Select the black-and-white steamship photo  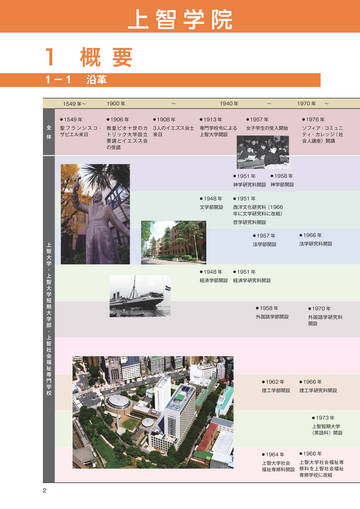pyautogui.click(x=140, y=296)
